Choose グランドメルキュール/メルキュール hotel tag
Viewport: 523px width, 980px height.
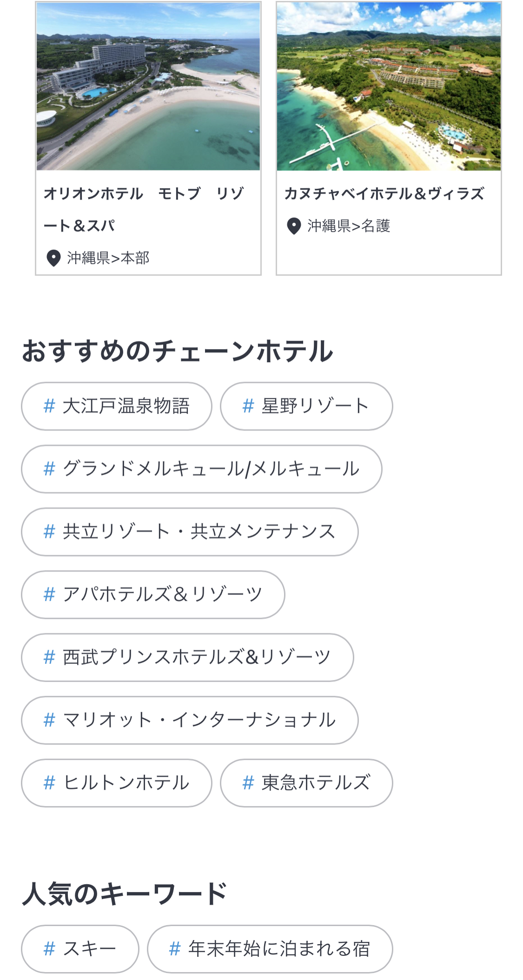tap(201, 469)
